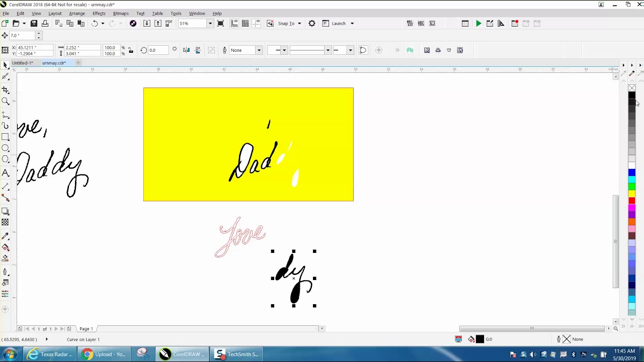Pick the blue palette swatch
The width and height of the screenshot is (644, 362).
tap(632, 173)
